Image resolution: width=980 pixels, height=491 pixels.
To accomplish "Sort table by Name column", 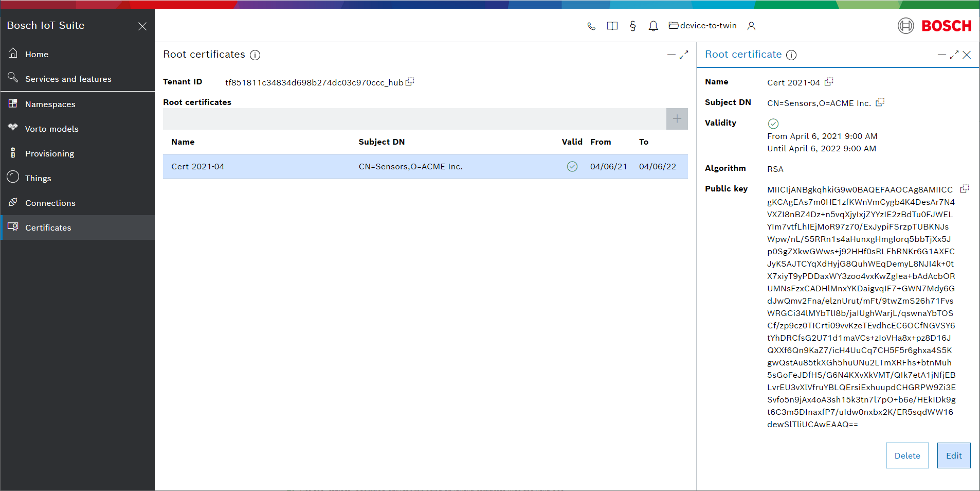I will pyautogui.click(x=183, y=142).
